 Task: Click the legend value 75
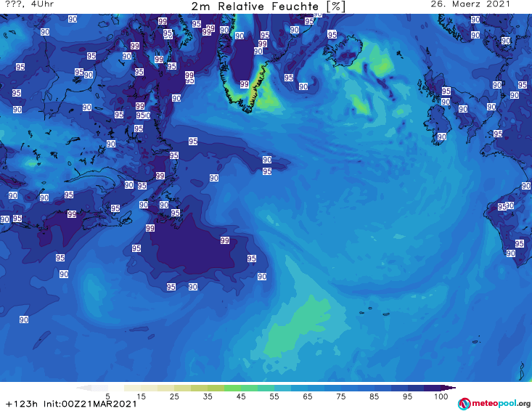click(x=340, y=396)
